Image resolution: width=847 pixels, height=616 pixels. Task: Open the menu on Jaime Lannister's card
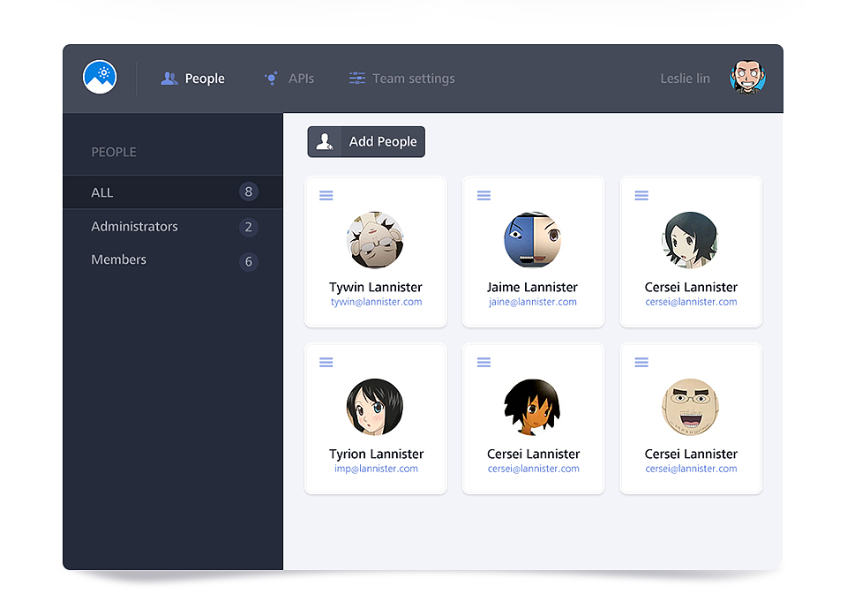tap(484, 196)
